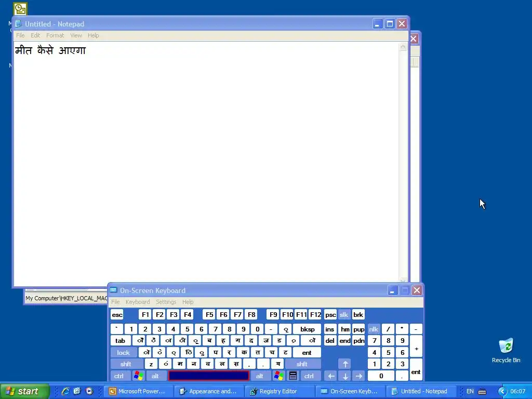Viewport: 532px width, 399px height.
Task: Click the On-Screen Keyboard title bar icon
Action: click(x=114, y=290)
